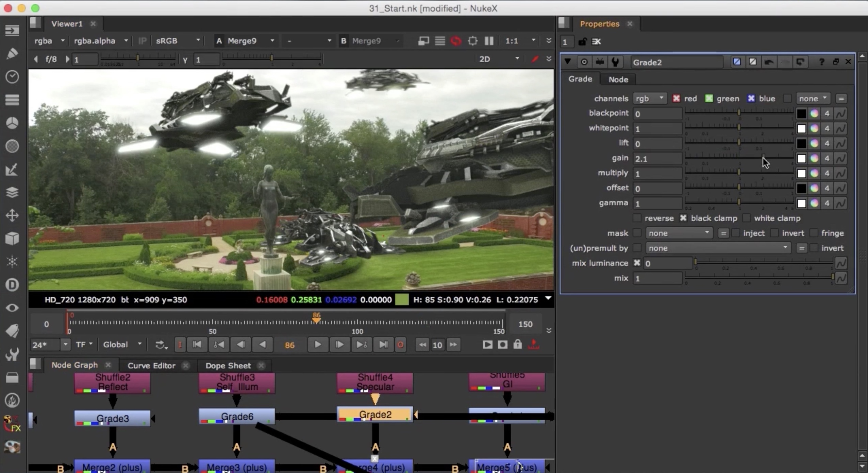Image resolution: width=868 pixels, height=473 pixels.
Task: Click the whitepoint white color swatch
Action: [801, 128]
